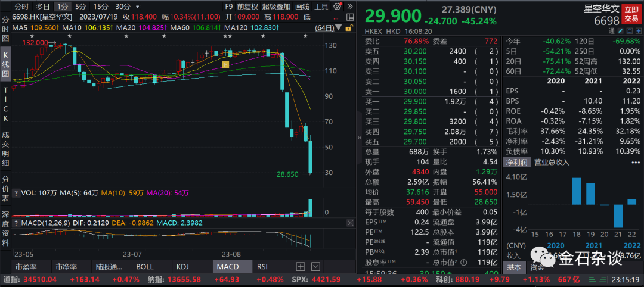Click the panel layout icon beside price row
This screenshot has height=287, width=644.
350,17
